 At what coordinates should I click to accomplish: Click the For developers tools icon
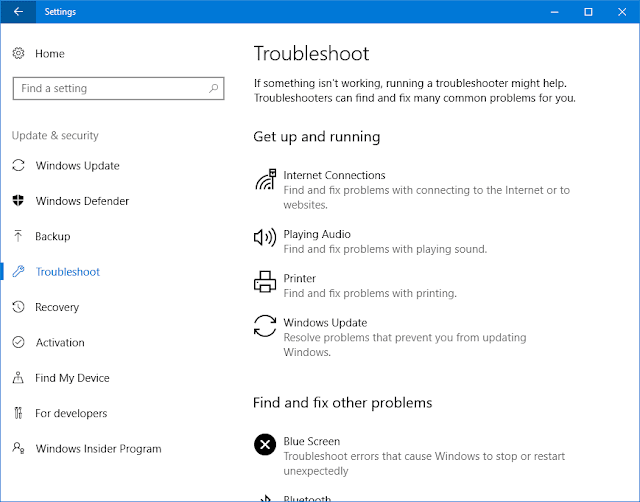click(18, 413)
